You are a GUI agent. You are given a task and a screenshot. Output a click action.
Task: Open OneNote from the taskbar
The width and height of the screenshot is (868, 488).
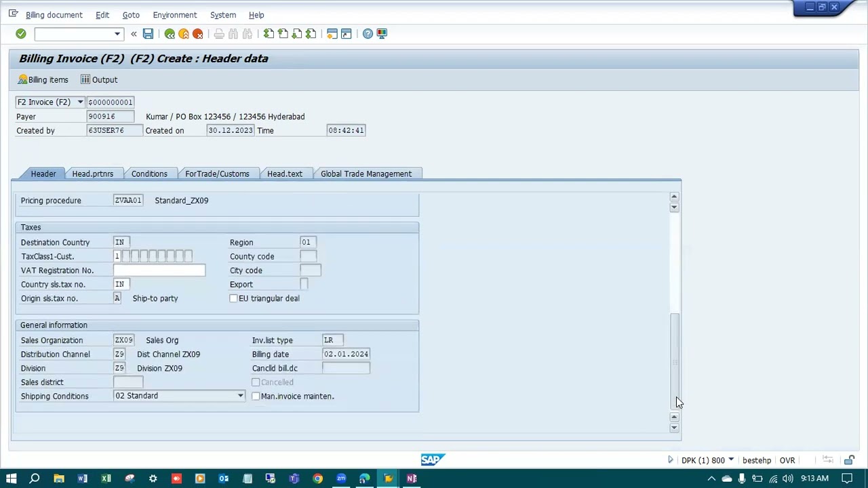coord(412,479)
